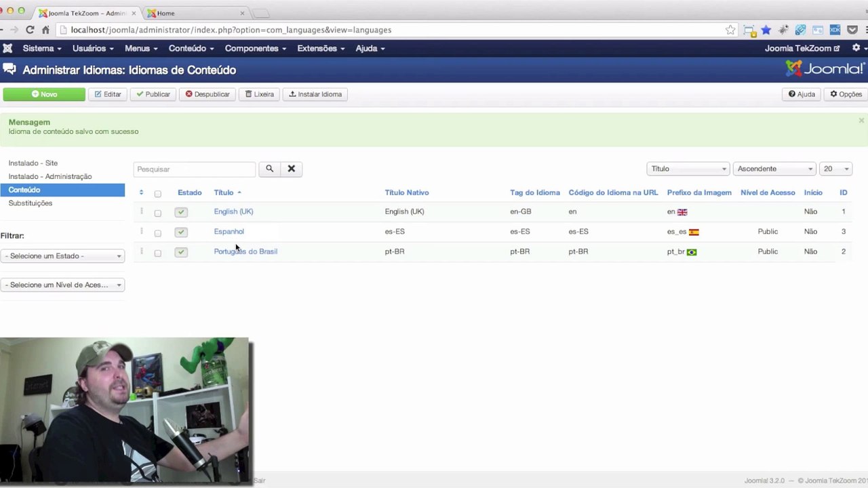Viewport: 868px width, 488px height.
Task: Click the Joomla logo icon in admin menu
Action: point(7,48)
